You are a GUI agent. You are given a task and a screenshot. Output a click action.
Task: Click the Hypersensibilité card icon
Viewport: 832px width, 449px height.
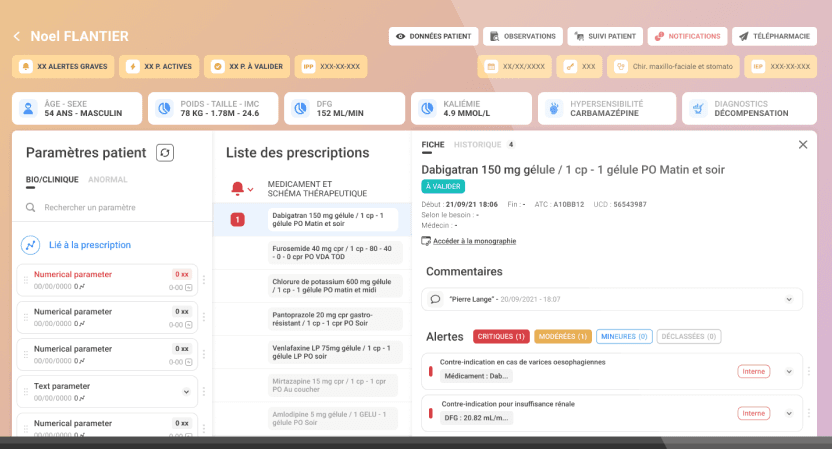coord(554,108)
